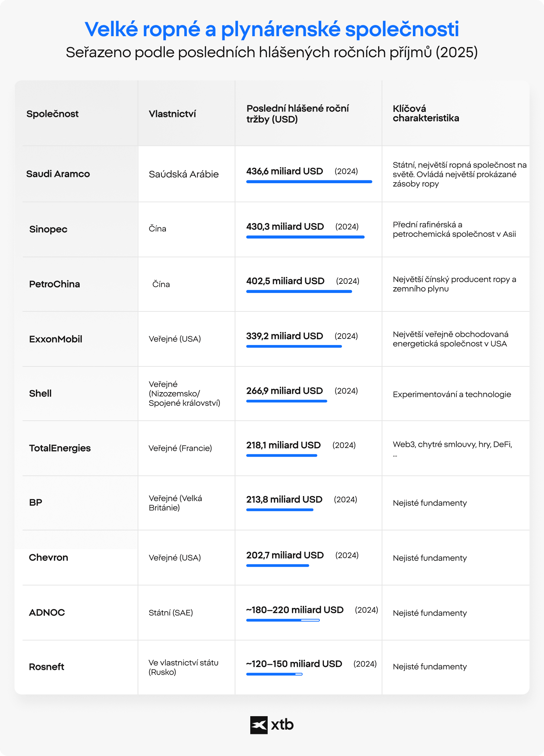
Task: Click the title Velké ropné a plynárenské společnosti
Action: pos(272,29)
